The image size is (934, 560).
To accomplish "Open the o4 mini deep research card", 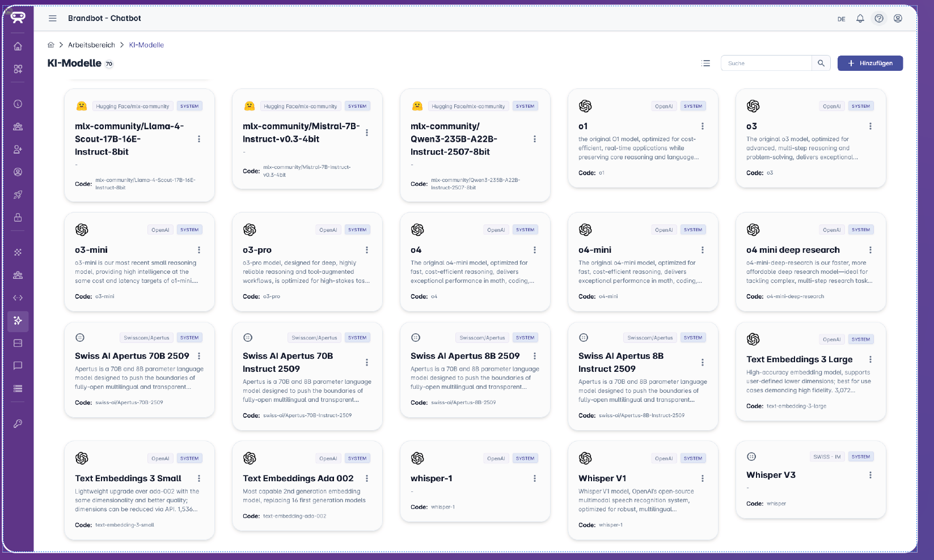I will 792,250.
